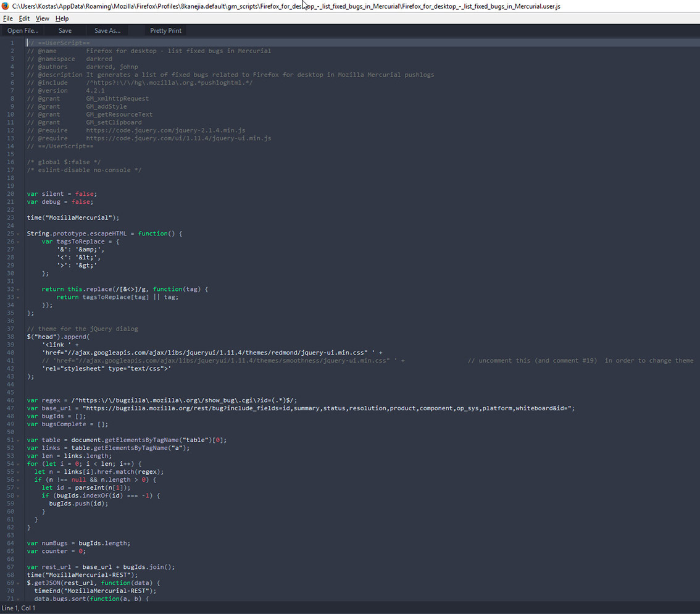Click the '$("head").append(' line

pyautogui.click(x=58, y=337)
